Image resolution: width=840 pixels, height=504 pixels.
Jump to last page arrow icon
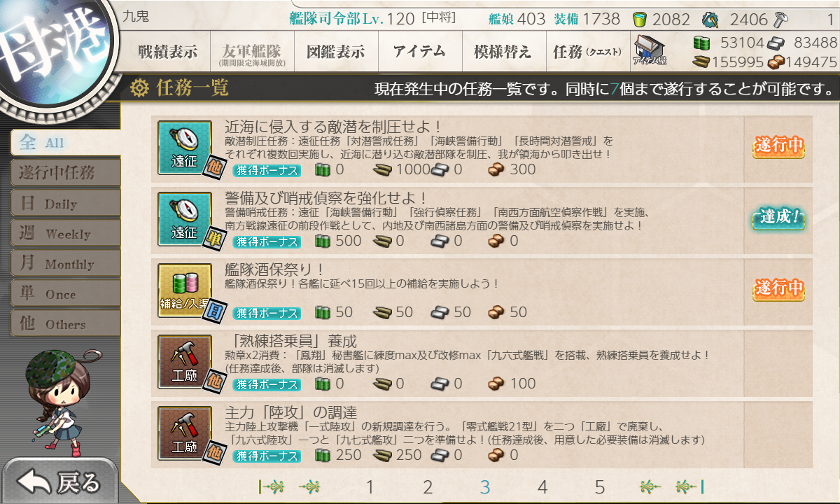click(689, 486)
